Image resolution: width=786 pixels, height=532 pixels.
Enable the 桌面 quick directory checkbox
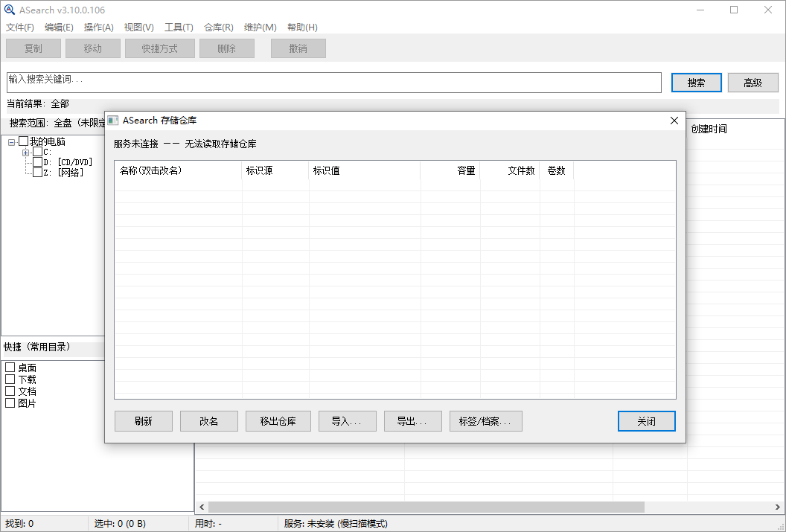(10, 367)
